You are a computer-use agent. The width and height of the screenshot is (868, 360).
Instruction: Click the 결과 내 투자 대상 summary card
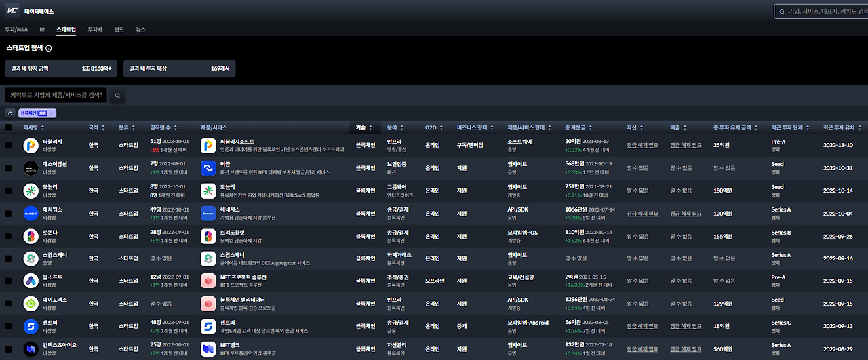(179, 68)
